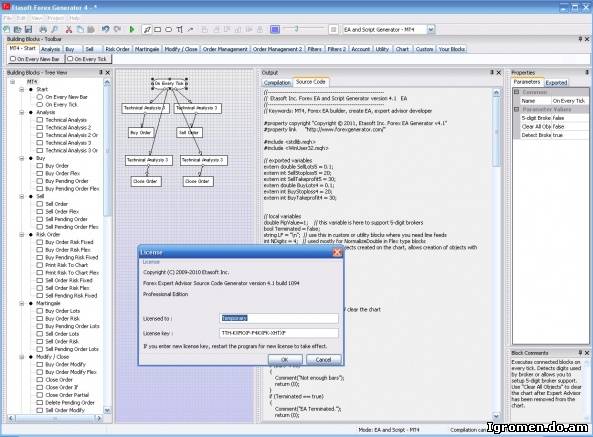
Task: Pin the Block Comments panel
Action: (580, 352)
